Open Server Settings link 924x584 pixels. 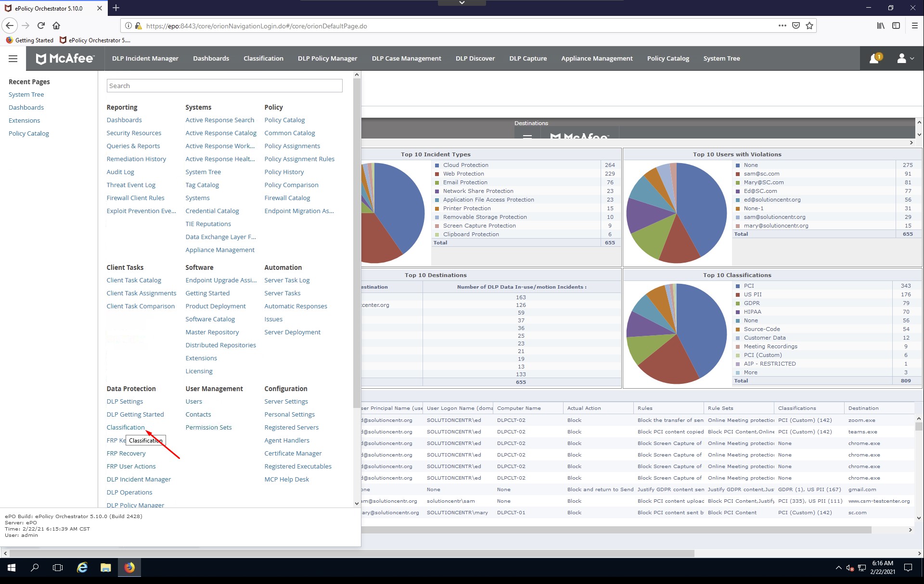click(286, 401)
